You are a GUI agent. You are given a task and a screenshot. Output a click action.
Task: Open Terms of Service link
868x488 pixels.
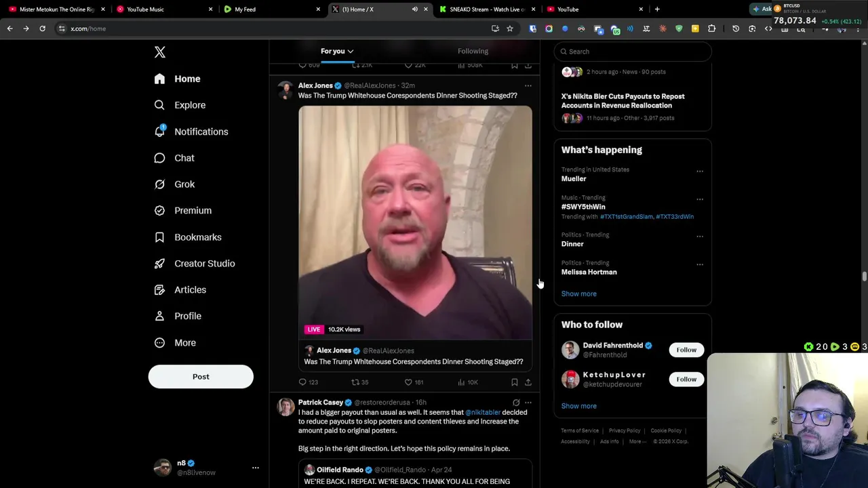(580, 431)
